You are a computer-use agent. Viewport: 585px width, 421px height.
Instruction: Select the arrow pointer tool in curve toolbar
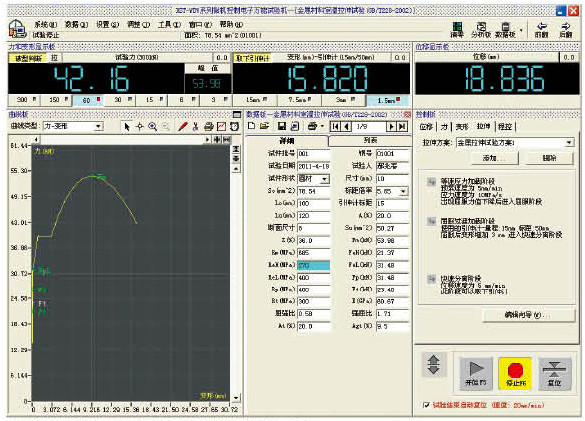(x=127, y=127)
